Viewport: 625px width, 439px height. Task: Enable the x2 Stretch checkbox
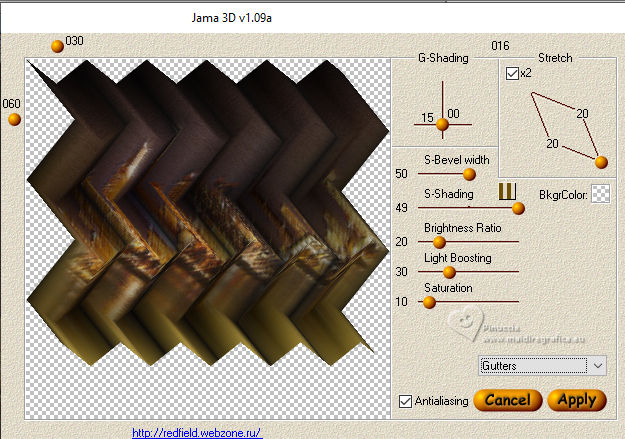(x=512, y=73)
